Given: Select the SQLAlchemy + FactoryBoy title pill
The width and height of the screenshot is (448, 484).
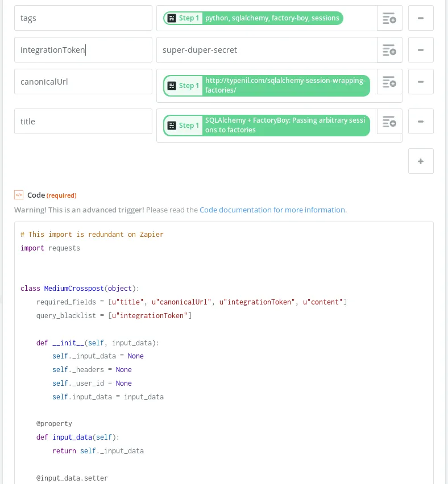Looking at the screenshot, I should (x=266, y=126).
